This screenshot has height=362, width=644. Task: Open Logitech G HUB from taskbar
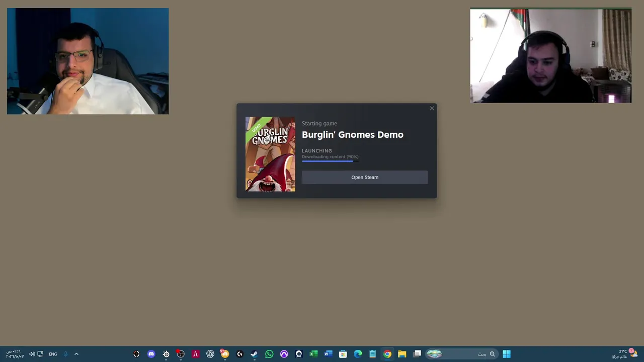click(x=239, y=354)
